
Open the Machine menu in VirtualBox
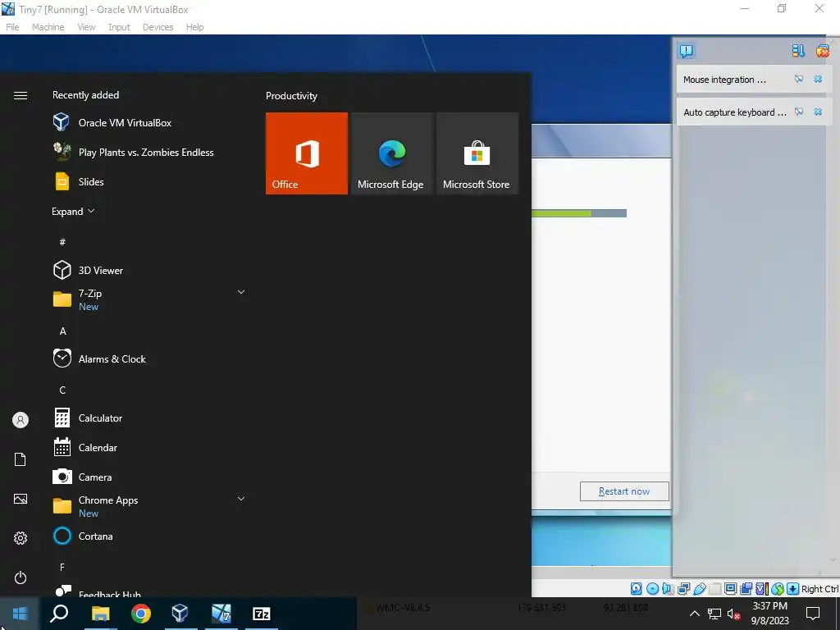click(48, 27)
